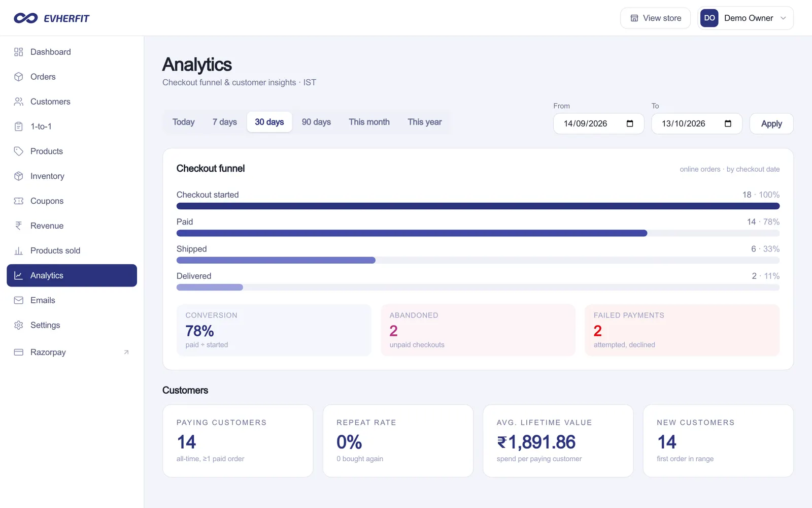Click the 1-to-1 clipboard icon

[x=19, y=126]
